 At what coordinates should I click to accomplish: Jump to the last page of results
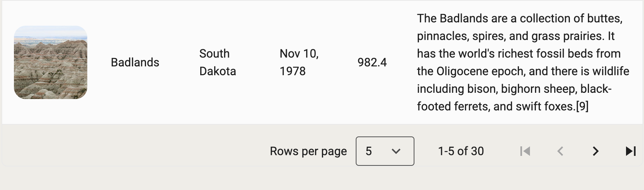click(x=630, y=151)
